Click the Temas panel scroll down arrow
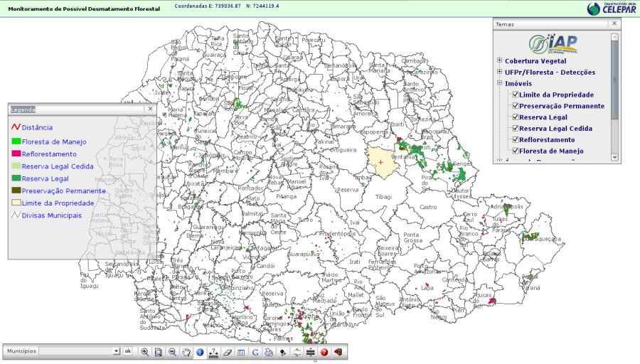640x364 pixels. click(x=615, y=157)
